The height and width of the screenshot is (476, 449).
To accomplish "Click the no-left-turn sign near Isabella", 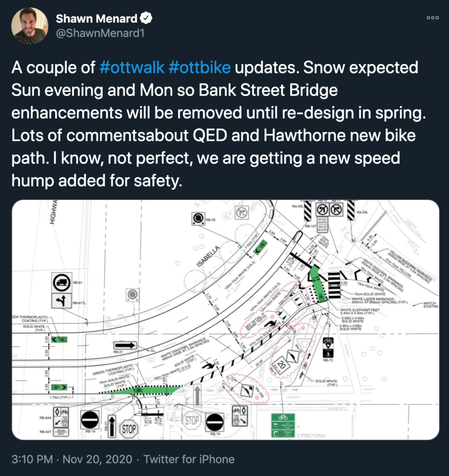I will [x=241, y=213].
